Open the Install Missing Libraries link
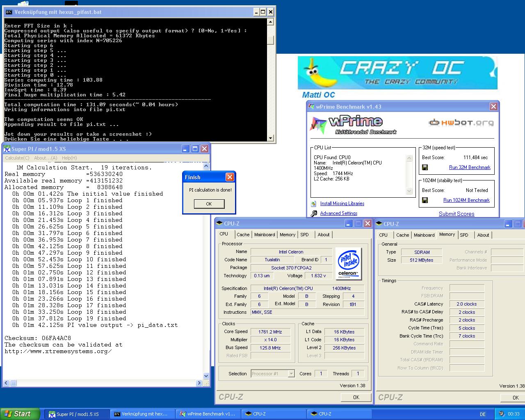This screenshot has width=525, height=420. tap(342, 203)
